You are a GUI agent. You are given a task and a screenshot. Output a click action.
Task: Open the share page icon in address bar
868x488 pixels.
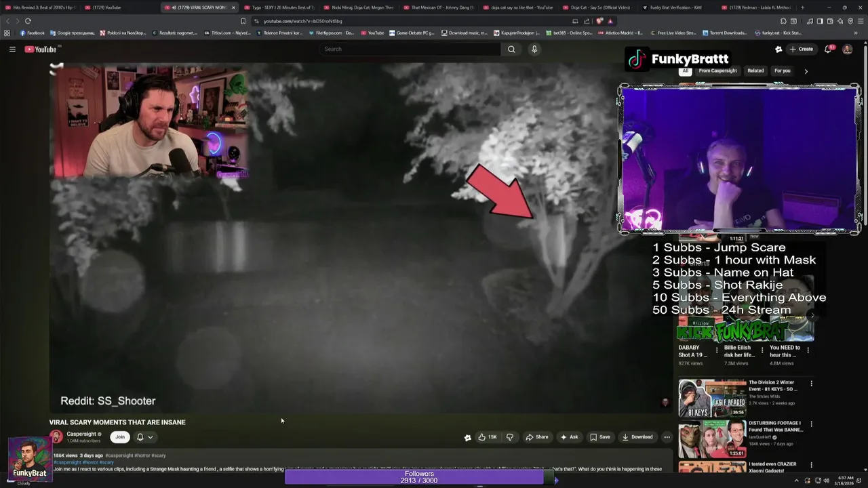586,21
